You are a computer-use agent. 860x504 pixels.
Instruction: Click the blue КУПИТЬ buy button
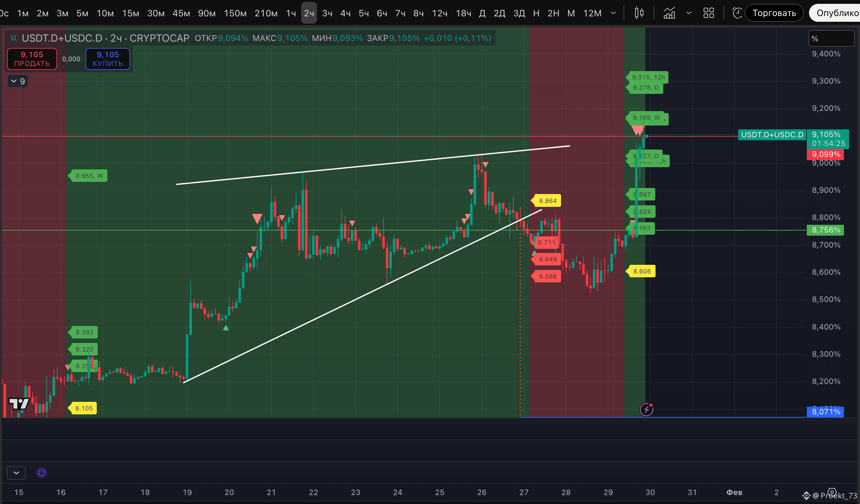click(108, 59)
